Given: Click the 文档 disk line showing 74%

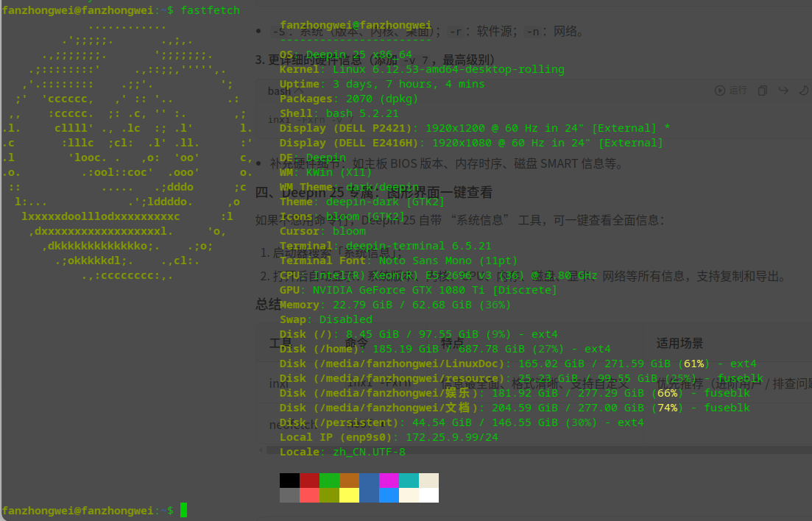Looking at the screenshot, I should pyautogui.click(x=515, y=408).
